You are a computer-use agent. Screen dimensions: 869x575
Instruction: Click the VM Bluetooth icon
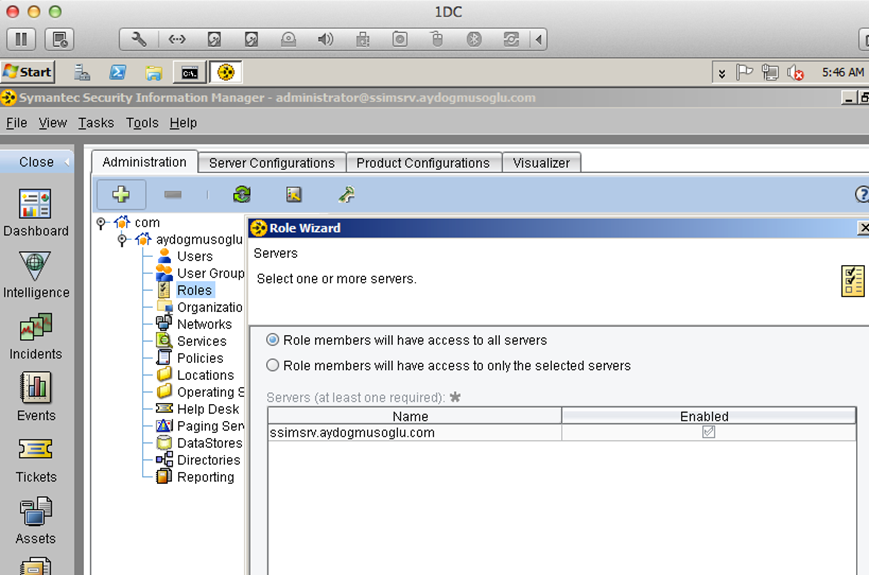(474, 39)
